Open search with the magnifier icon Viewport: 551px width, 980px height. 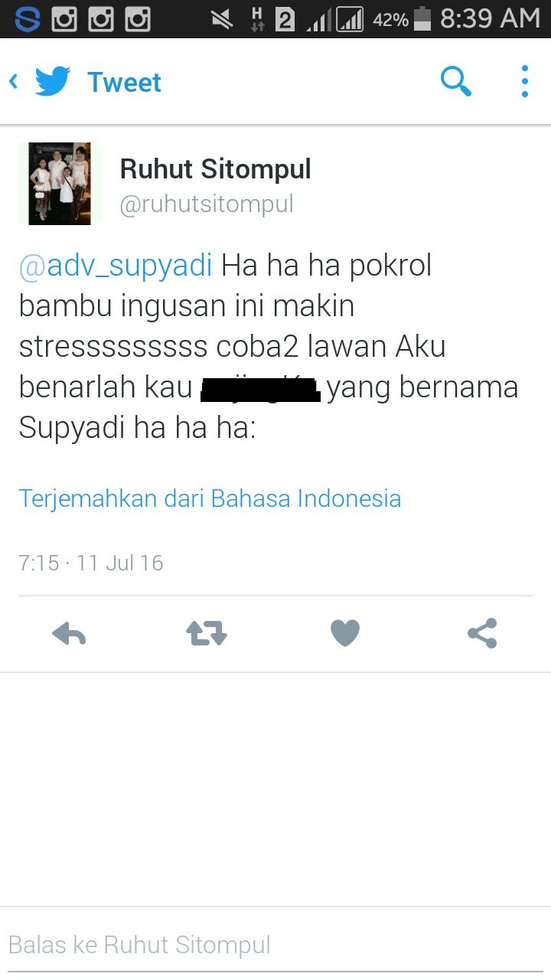(456, 81)
